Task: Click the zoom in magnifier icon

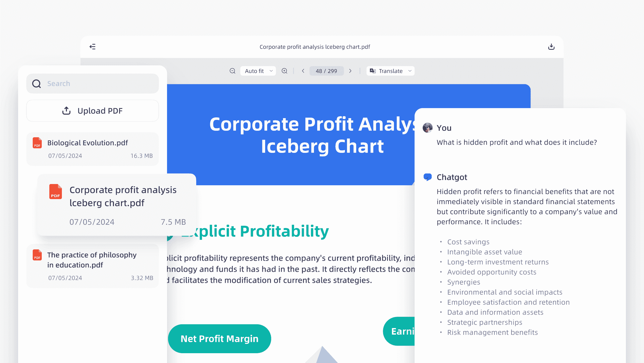Action: coord(285,71)
